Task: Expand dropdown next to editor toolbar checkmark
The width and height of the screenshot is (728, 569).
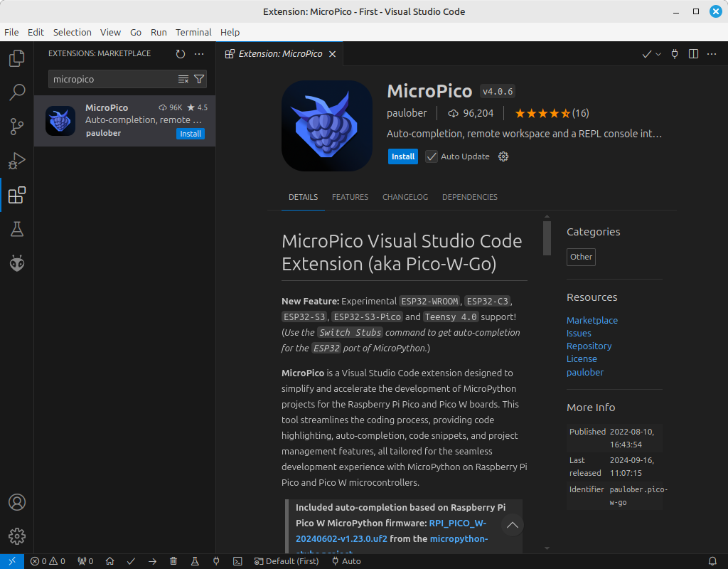Action: pos(658,54)
